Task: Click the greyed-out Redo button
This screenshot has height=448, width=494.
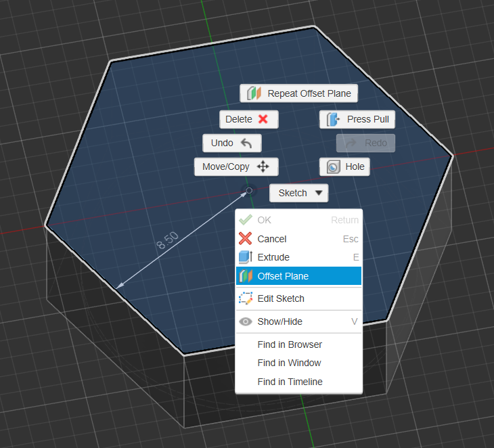Action: (365, 143)
